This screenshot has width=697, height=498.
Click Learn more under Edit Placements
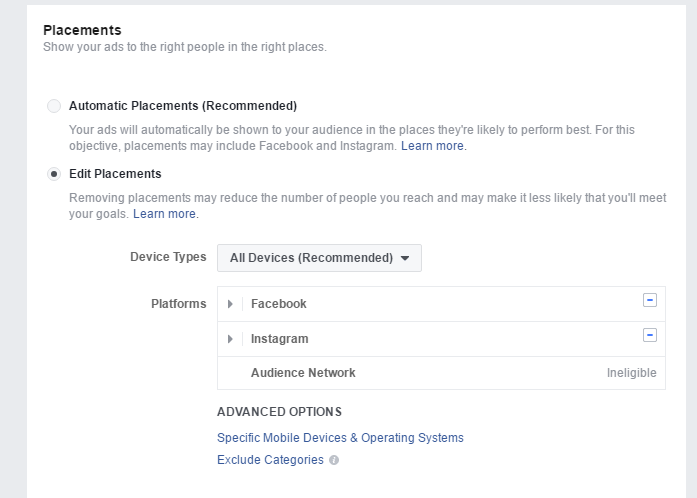pos(165,214)
